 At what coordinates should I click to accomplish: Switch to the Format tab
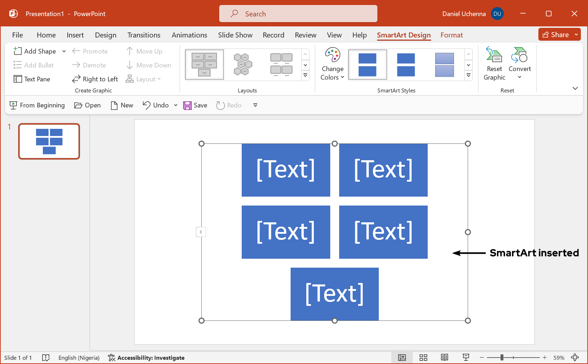(x=451, y=35)
